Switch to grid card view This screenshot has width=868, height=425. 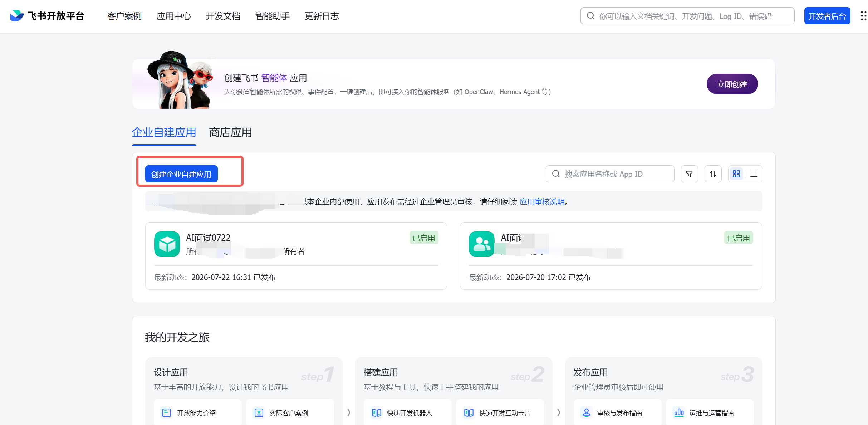click(736, 174)
